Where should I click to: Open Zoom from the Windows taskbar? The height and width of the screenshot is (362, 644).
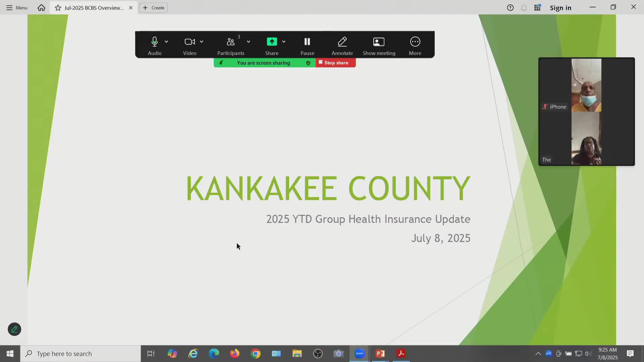click(x=360, y=354)
